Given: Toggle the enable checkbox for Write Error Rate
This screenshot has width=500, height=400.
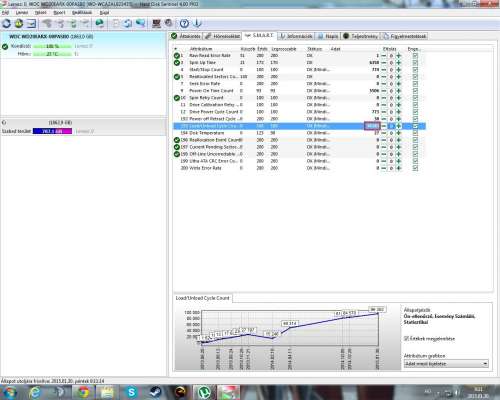Looking at the screenshot, I should (x=415, y=168).
